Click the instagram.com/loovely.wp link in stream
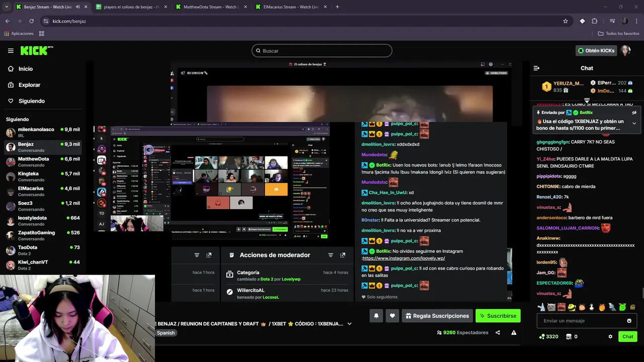Viewport: 644px width, 362px height. [404, 258]
